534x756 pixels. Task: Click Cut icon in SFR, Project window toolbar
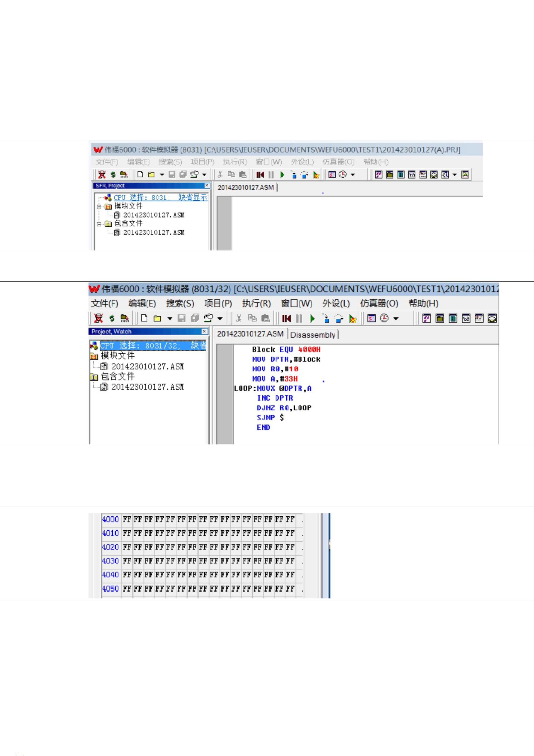(x=220, y=175)
